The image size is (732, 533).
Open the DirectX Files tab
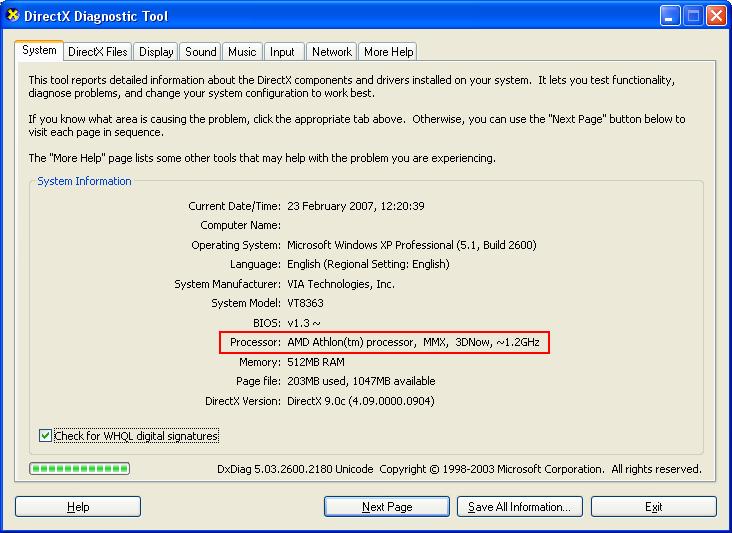point(98,52)
